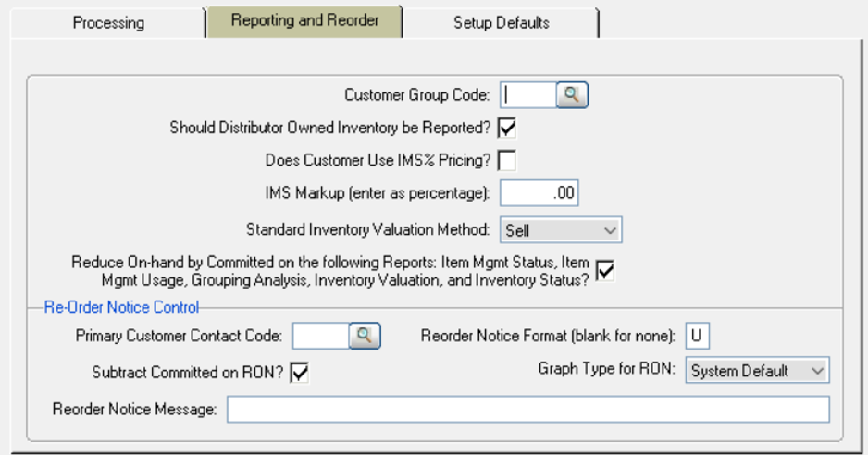
Task: Click the IMS Markup (enter as percentage) label
Action: pyautogui.click(x=378, y=193)
